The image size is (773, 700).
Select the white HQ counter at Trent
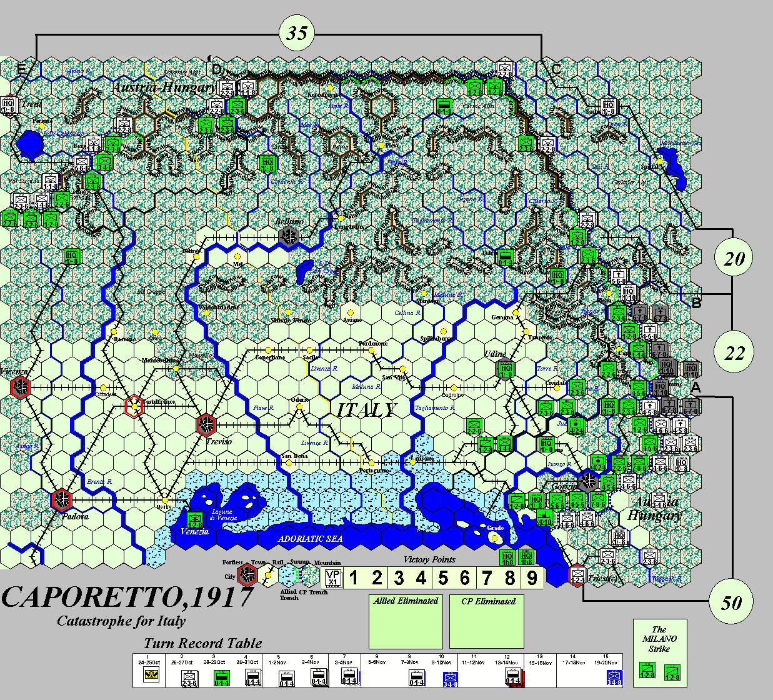point(8,104)
